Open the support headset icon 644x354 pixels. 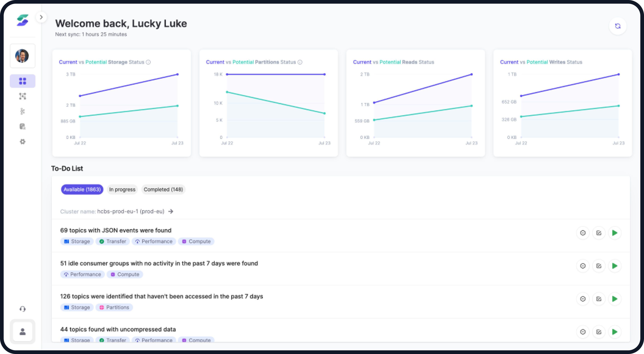coord(23,309)
